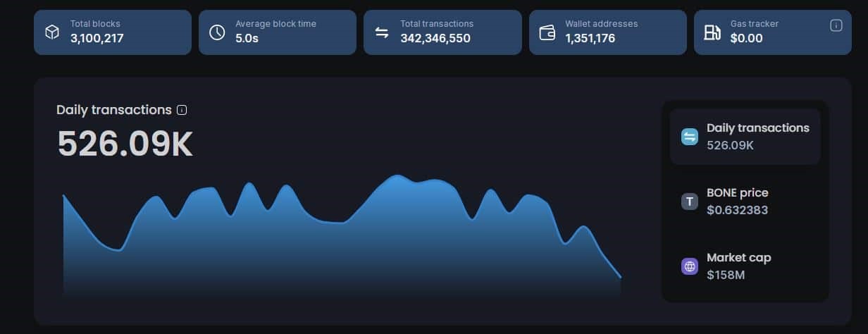Switch chart to BONE price

[x=745, y=202]
